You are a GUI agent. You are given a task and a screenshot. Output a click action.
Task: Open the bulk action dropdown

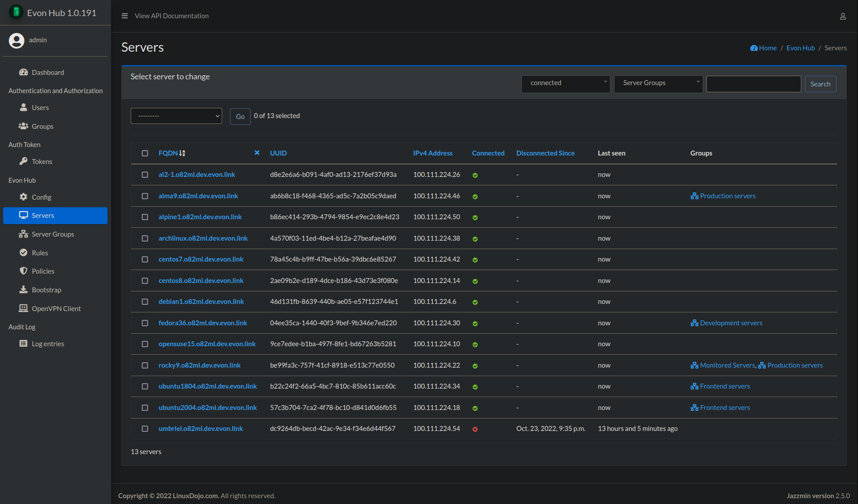tap(176, 116)
